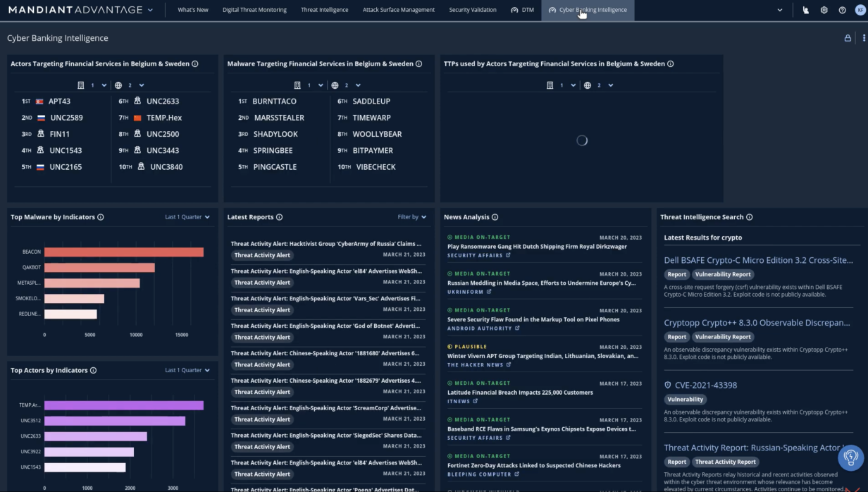The width and height of the screenshot is (868, 492).
Task: Select VIBECHECK malware ranked 10th
Action: click(376, 167)
